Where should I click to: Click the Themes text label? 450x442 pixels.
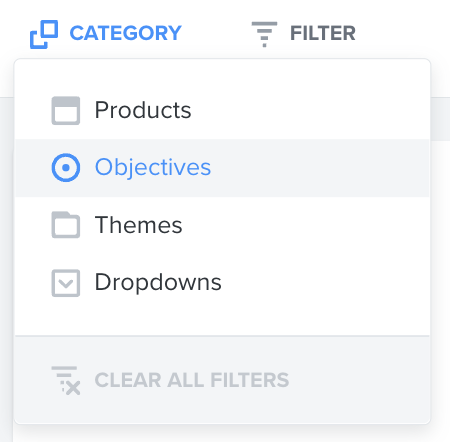[x=138, y=225]
